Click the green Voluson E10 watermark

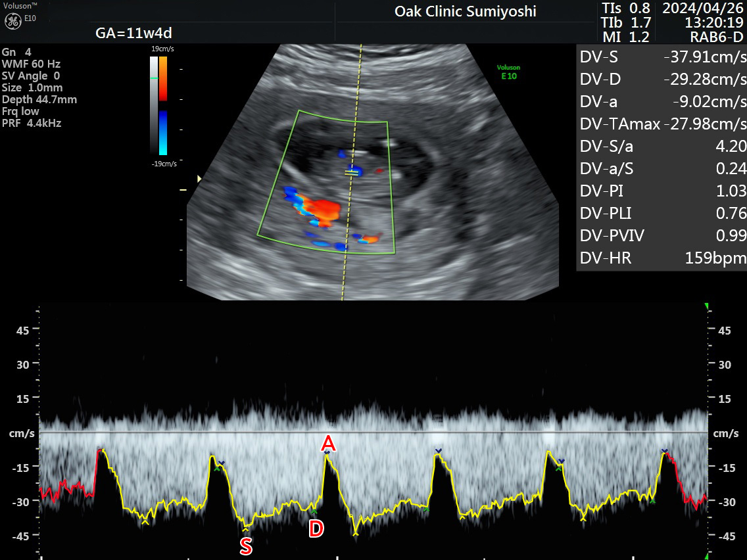click(509, 72)
